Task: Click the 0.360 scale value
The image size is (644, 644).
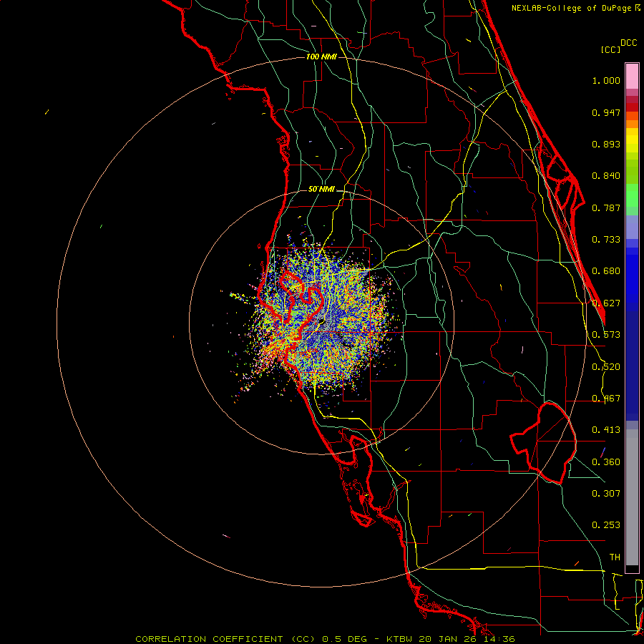Action: (606, 462)
